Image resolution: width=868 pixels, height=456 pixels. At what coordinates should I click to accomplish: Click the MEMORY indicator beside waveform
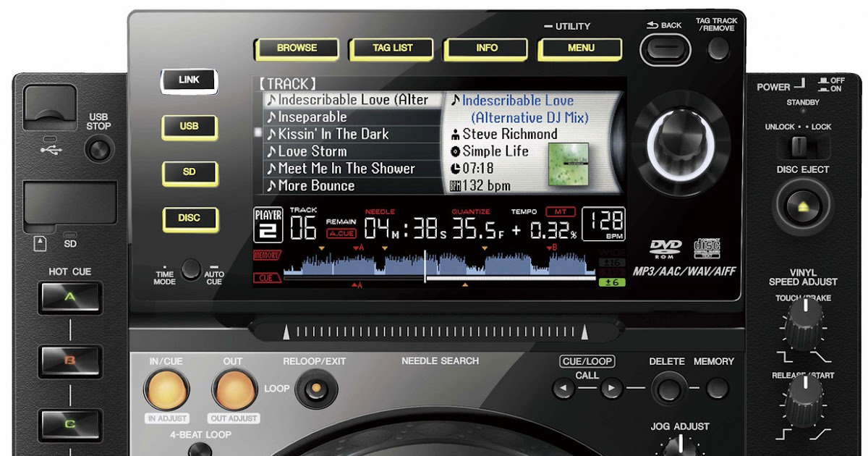(266, 256)
